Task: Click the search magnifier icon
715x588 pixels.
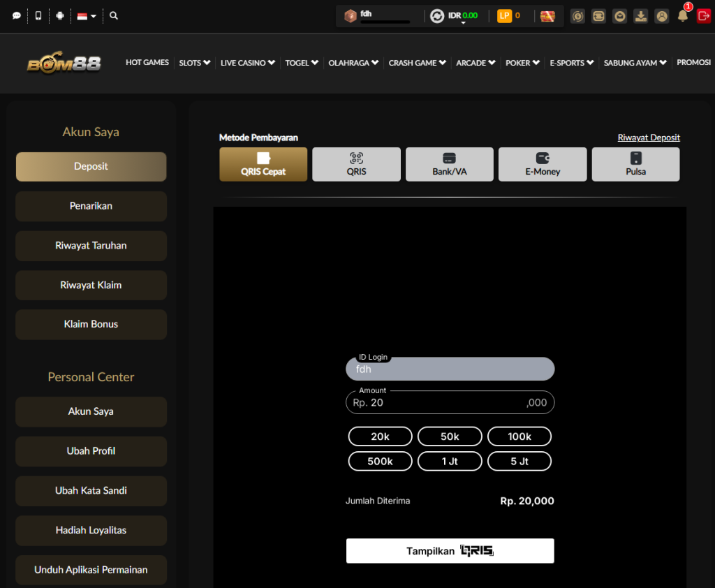Action: [114, 15]
